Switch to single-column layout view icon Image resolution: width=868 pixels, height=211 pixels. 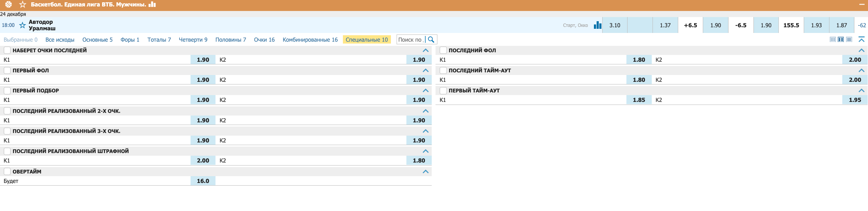849,40
